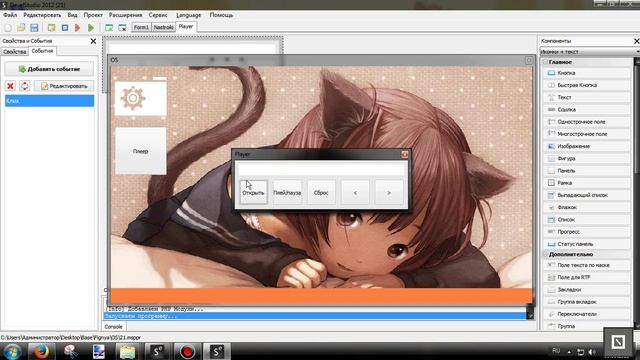Select the Поле для RTF component
Screen dimensions: 640x360
coord(587,278)
